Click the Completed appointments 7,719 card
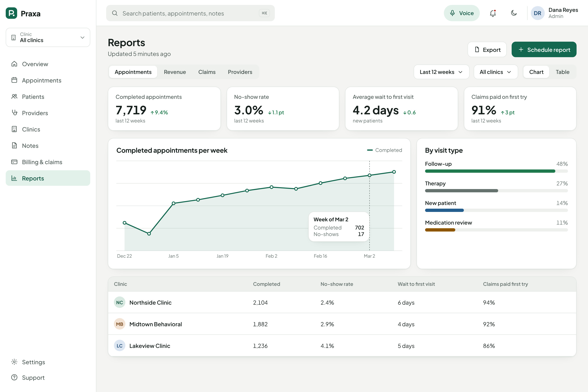The image size is (588, 392). 164,108
